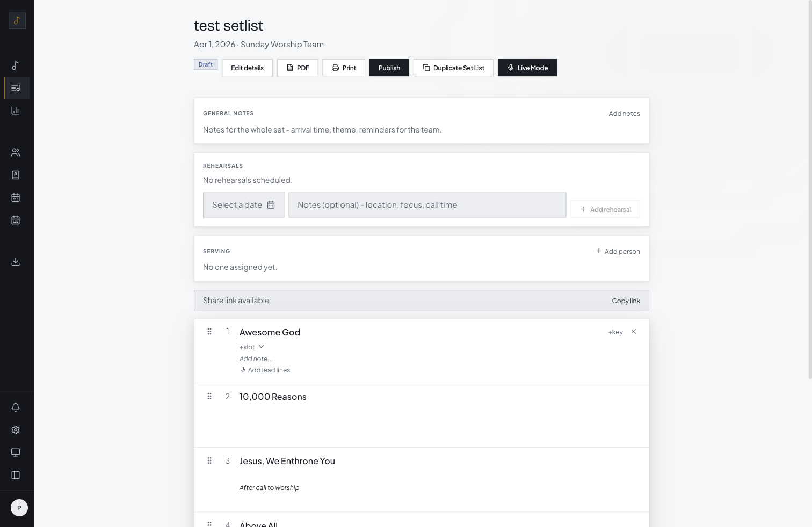Click the After call to worship note
812x527 pixels.
(269, 488)
